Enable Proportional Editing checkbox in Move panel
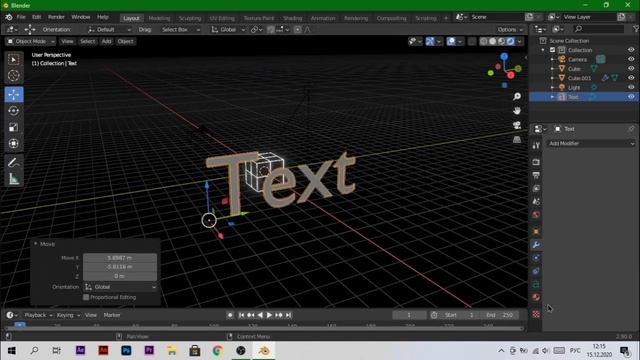 86,297
